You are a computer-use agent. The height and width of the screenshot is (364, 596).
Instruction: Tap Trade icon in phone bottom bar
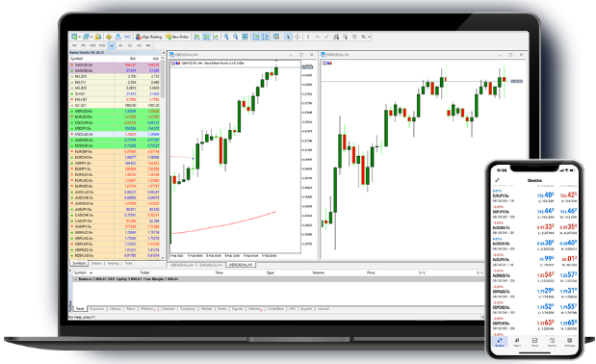coord(534,342)
